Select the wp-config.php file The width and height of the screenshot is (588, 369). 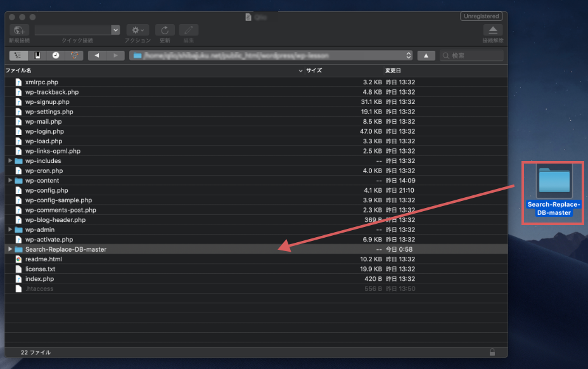(x=46, y=190)
